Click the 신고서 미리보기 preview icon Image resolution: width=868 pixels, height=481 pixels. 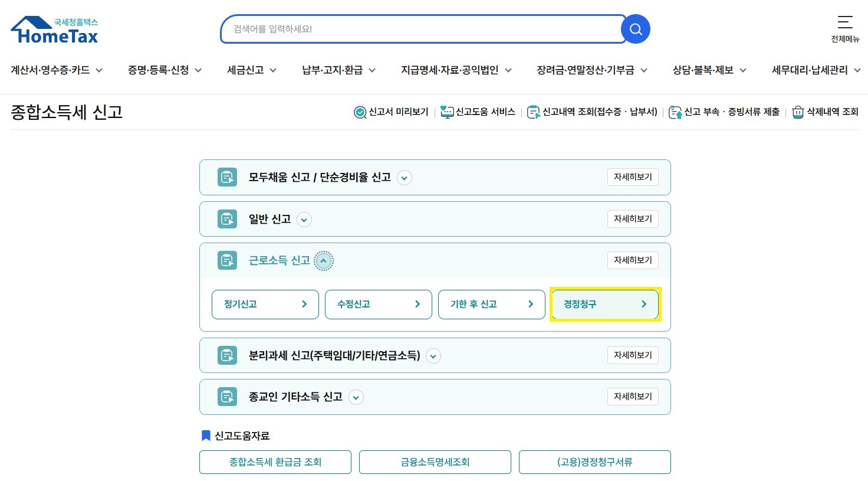tap(360, 112)
